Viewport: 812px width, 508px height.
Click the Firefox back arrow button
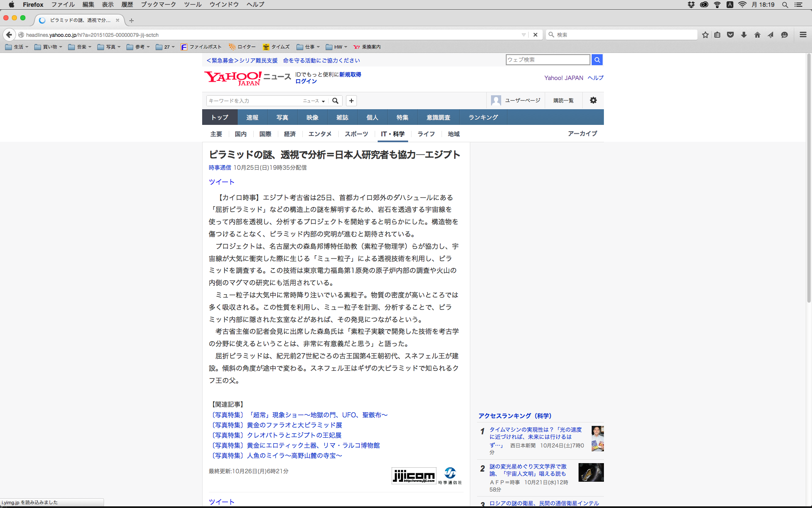tap(9, 35)
